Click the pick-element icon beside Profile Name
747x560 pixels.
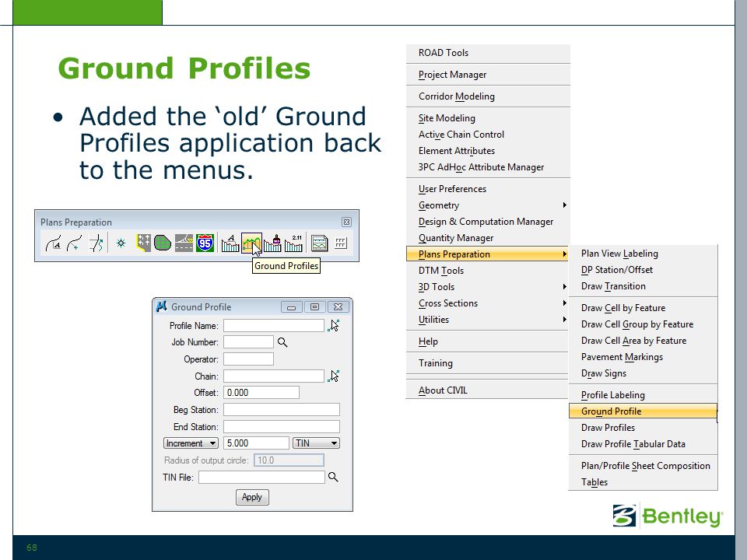[334, 326]
